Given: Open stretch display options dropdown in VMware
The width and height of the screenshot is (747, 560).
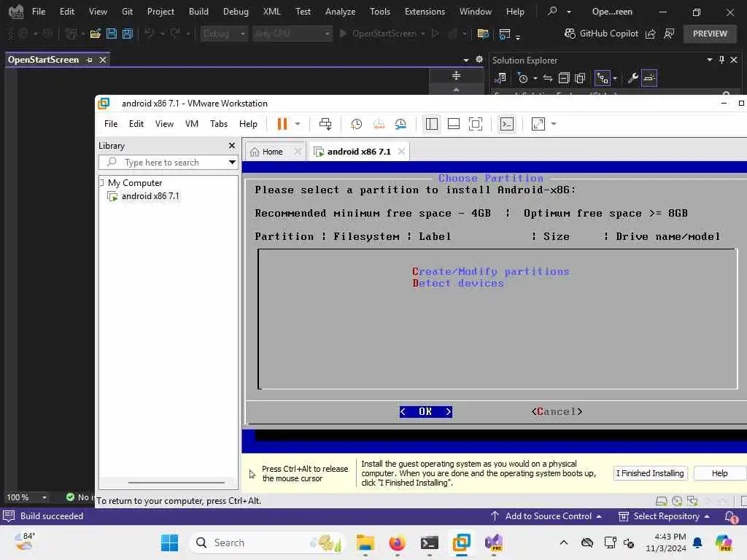Looking at the screenshot, I should click(554, 124).
